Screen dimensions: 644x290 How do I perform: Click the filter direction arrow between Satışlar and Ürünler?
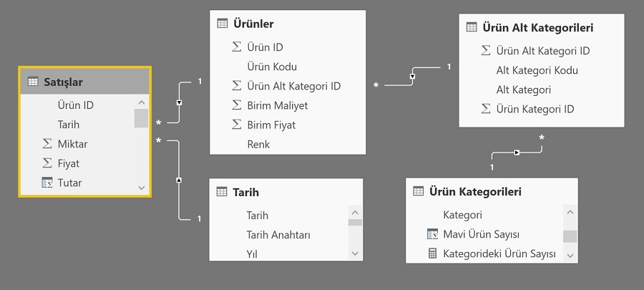pos(179,102)
